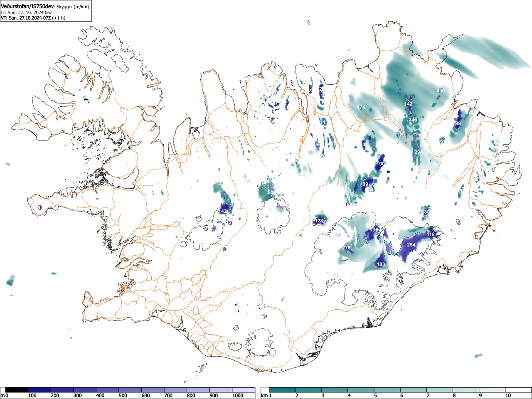Click the 254 value on the purple band

click(x=411, y=245)
